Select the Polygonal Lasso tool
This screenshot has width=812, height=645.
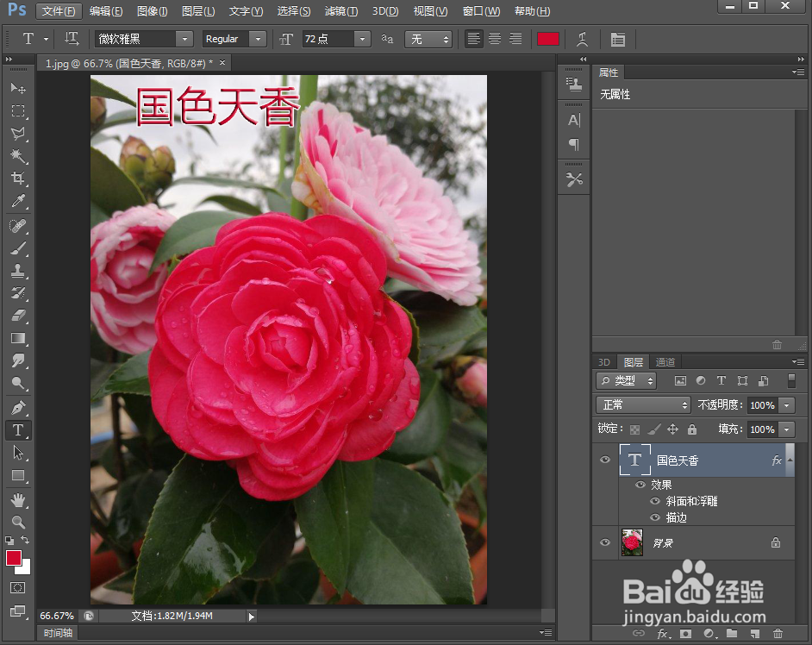click(18, 134)
